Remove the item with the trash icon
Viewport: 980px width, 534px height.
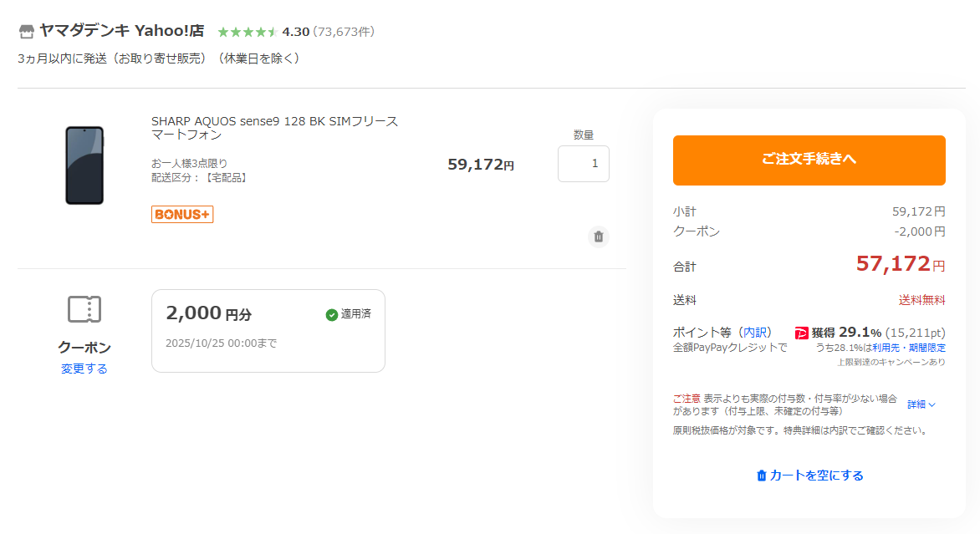(x=598, y=236)
